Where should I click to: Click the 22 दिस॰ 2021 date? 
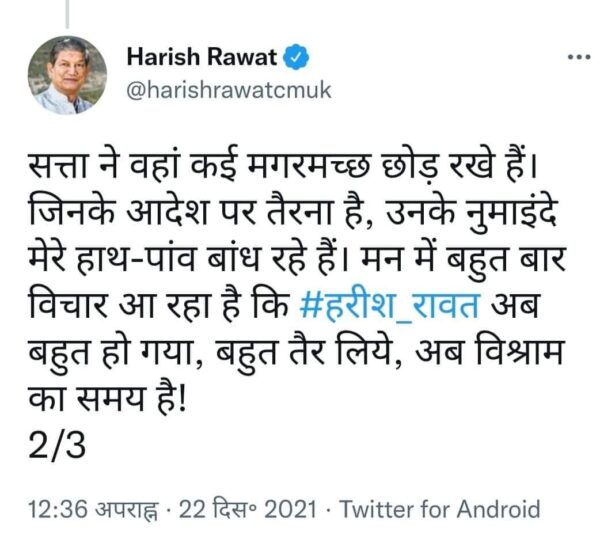coord(248,510)
